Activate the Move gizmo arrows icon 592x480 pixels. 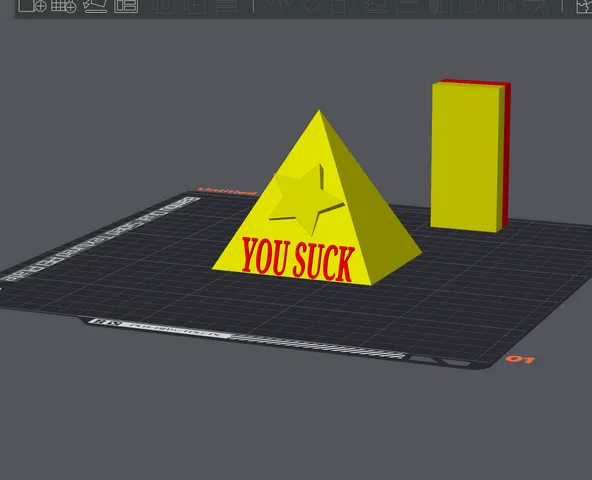280,6
